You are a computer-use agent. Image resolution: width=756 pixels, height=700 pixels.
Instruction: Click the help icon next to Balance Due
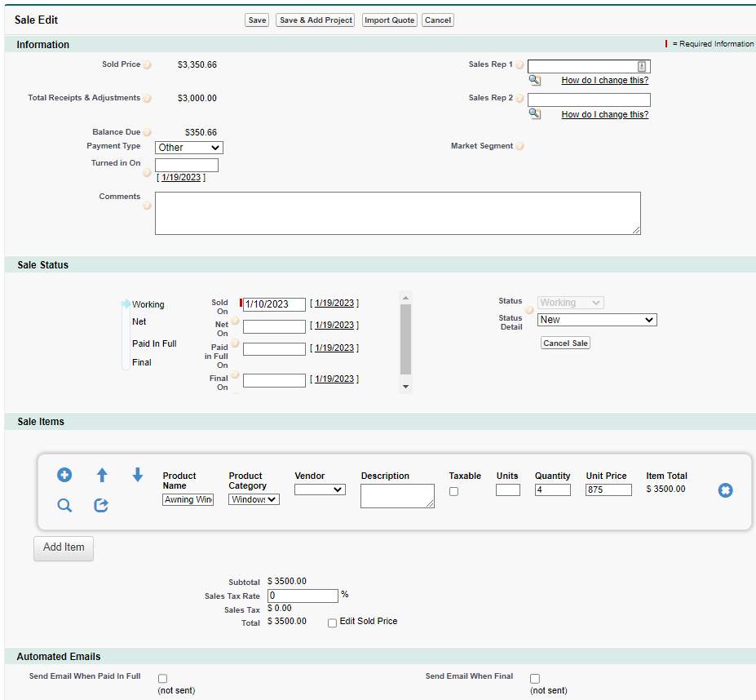[147, 132]
